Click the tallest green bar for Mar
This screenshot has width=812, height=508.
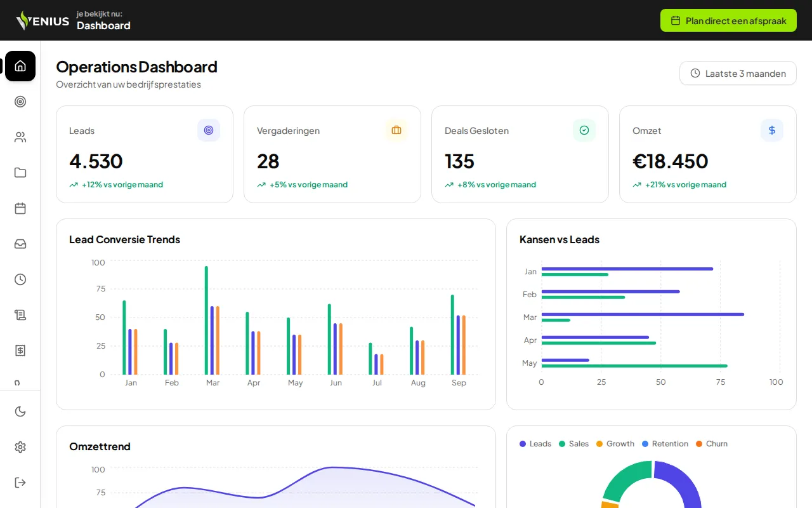206,321
